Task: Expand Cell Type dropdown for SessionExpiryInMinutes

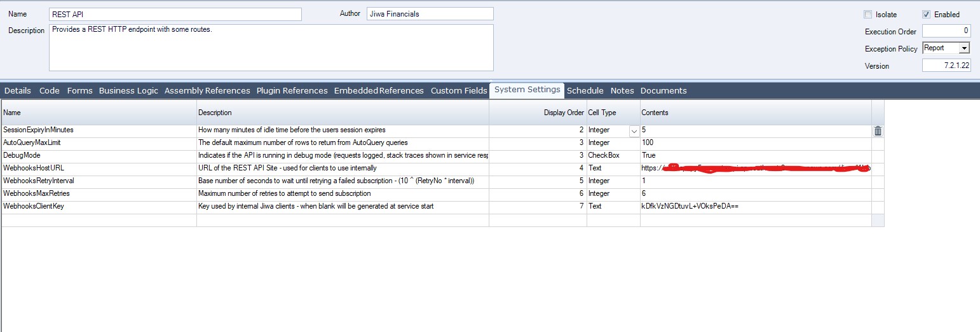Action: [634, 131]
